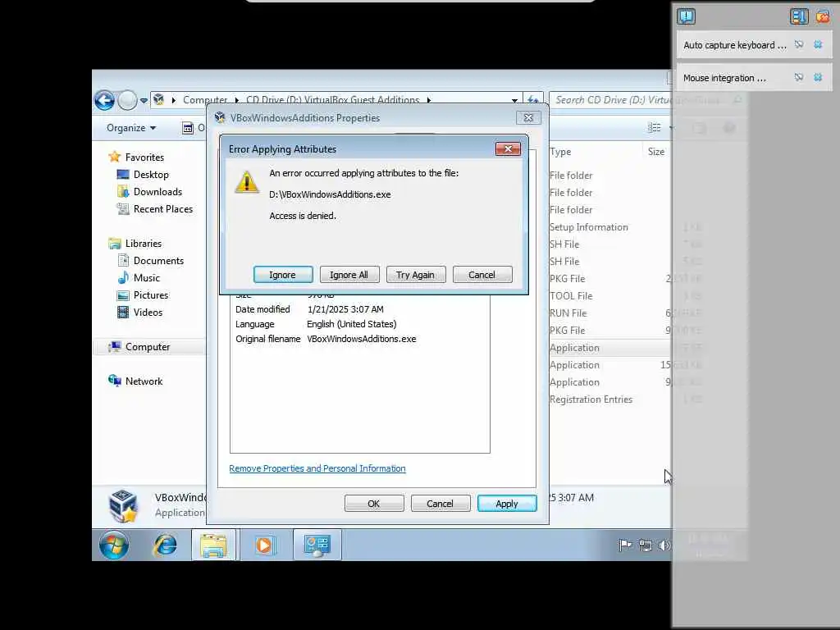Toggle notification ordering icon in VirtualBox panel
The height and width of the screenshot is (630, 840).
798,16
